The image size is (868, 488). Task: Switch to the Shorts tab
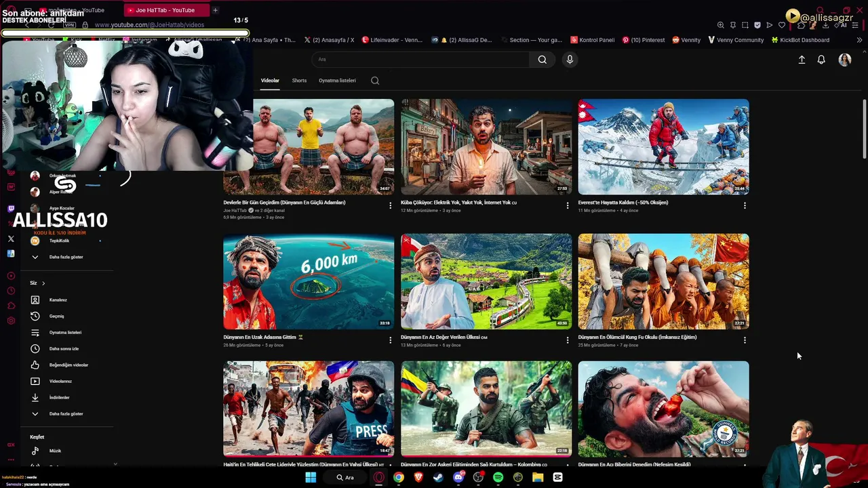[x=299, y=81]
